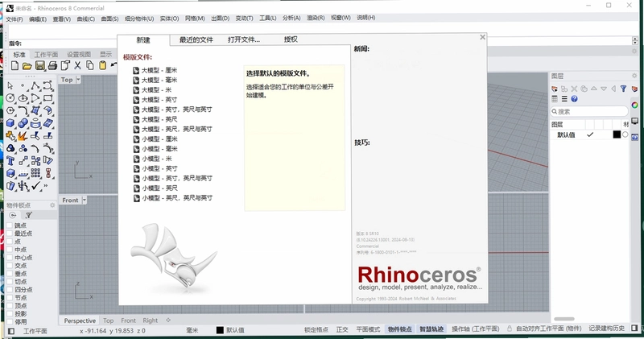Click the Paste clipboard icon

[103, 65]
